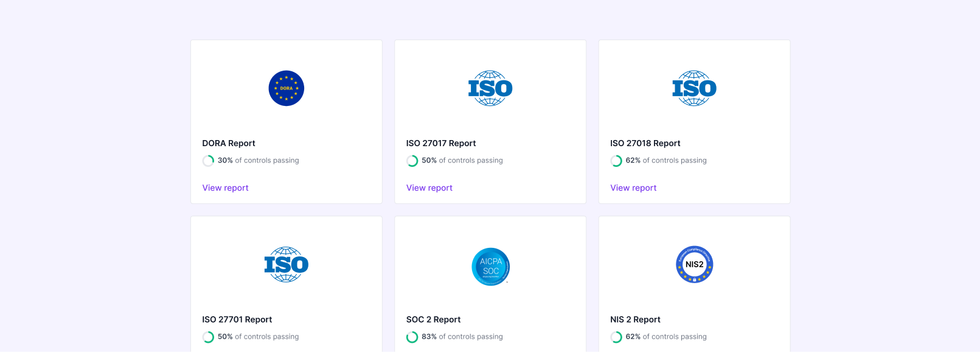Click NIS 2 '62% of controls passing' text
Screen dimensions: 980x352
(666, 336)
